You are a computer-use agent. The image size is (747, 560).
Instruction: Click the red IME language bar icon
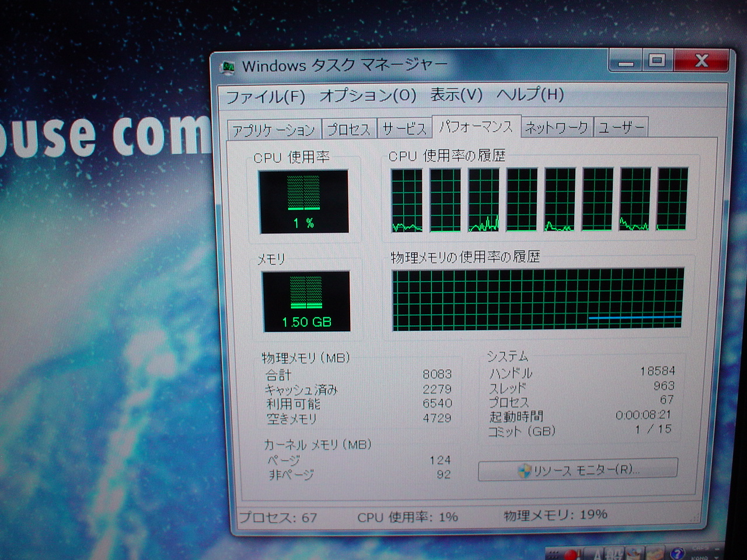point(571,555)
